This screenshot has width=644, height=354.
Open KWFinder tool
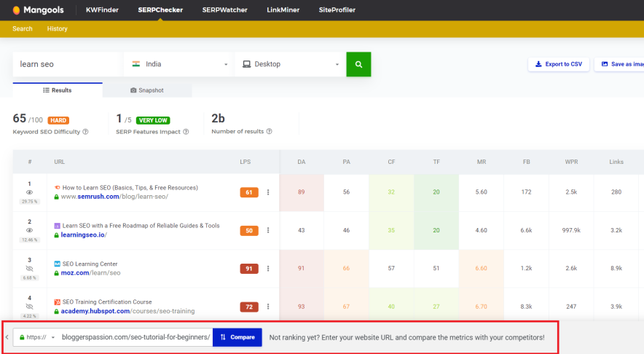(x=102, y=10)
